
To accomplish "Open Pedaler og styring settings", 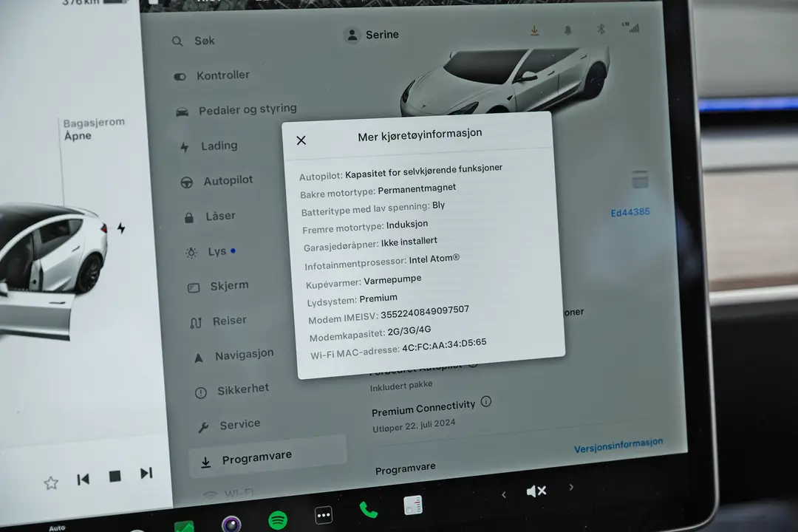I will (x=236, y=109).
